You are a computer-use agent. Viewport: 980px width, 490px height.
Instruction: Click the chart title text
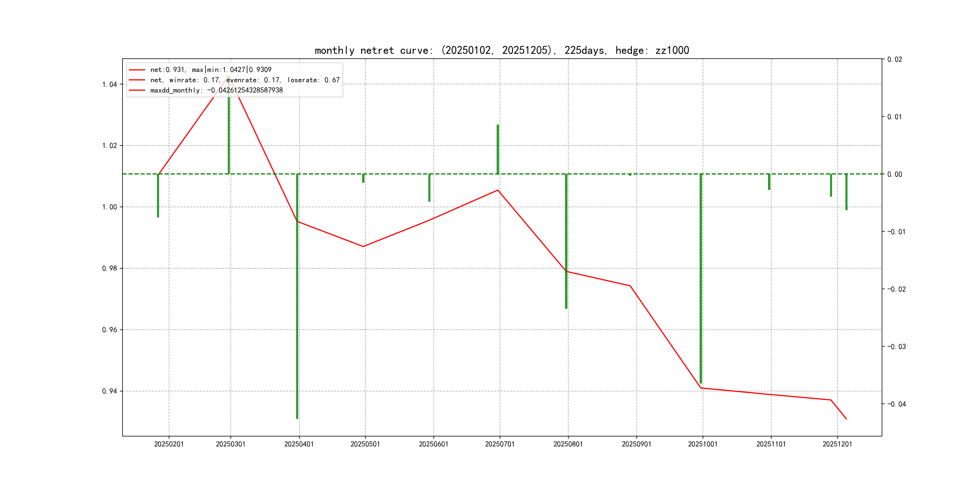(x=502, y=50)
